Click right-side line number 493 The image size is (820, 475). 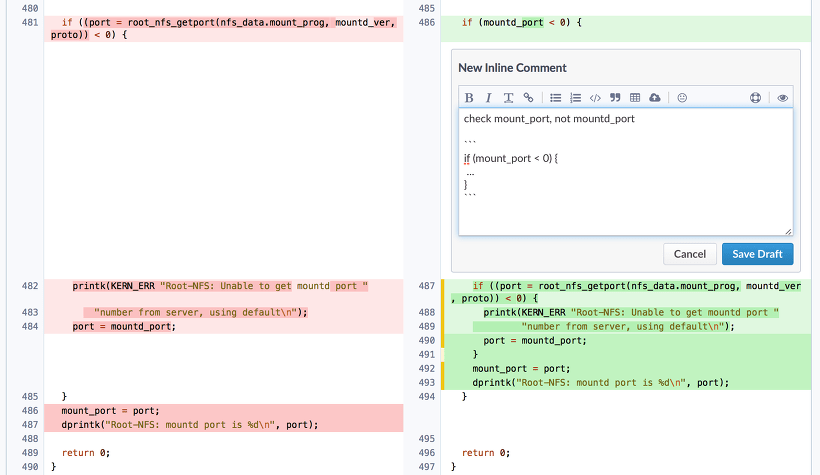pos(427,383)
